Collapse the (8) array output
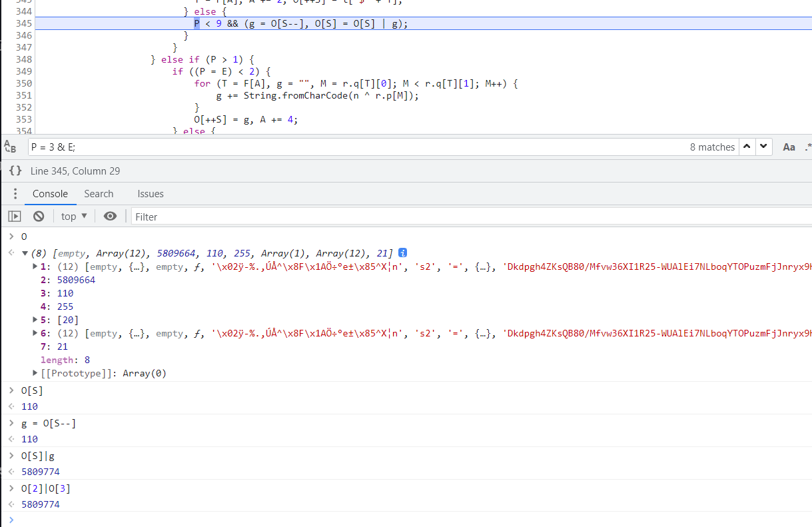 pyautogui.click(x=25, y=253)
